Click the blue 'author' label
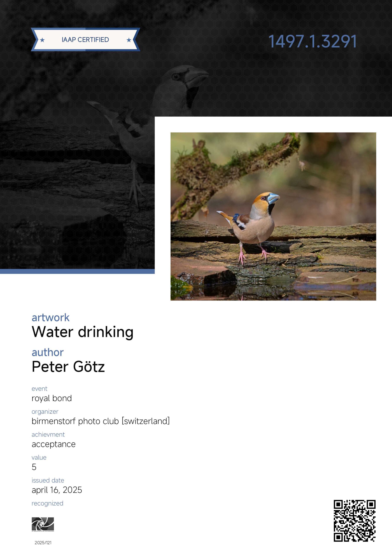The width and height of the screenshot is (392, 555). tap(48, 352)
